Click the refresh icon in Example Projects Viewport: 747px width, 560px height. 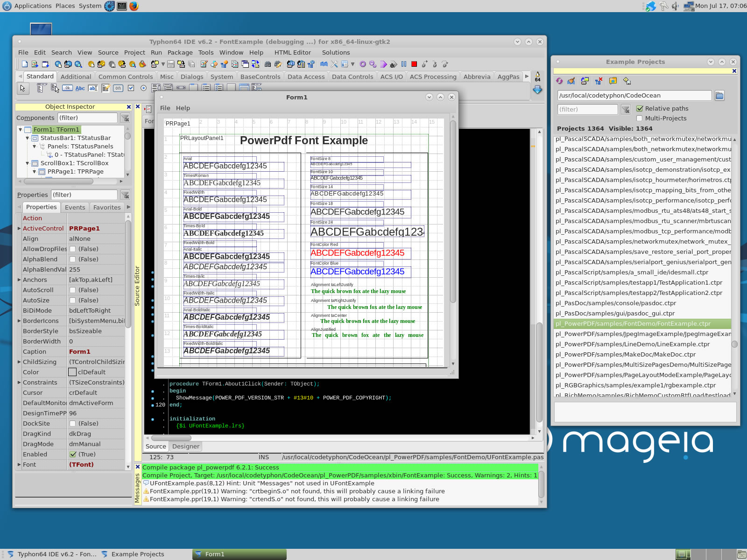click(x=559, y=81)
